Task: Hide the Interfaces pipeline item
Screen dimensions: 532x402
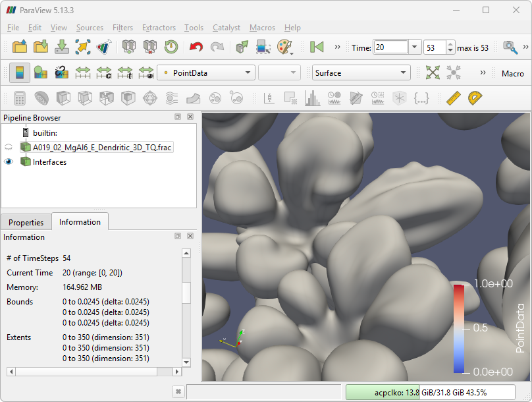Action: click(9, 161)
